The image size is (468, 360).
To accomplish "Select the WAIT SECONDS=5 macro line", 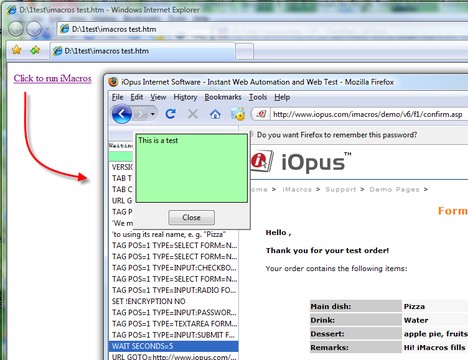I will 173,346.
